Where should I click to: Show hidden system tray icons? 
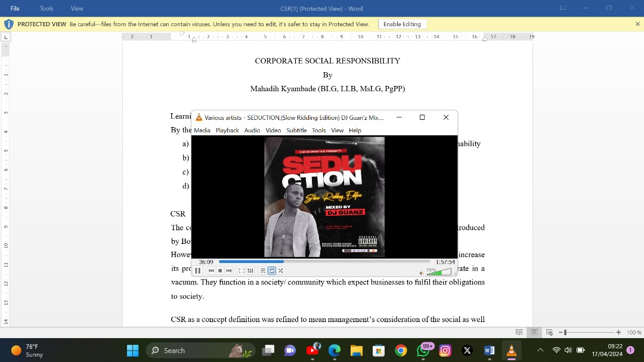(540, 350)
